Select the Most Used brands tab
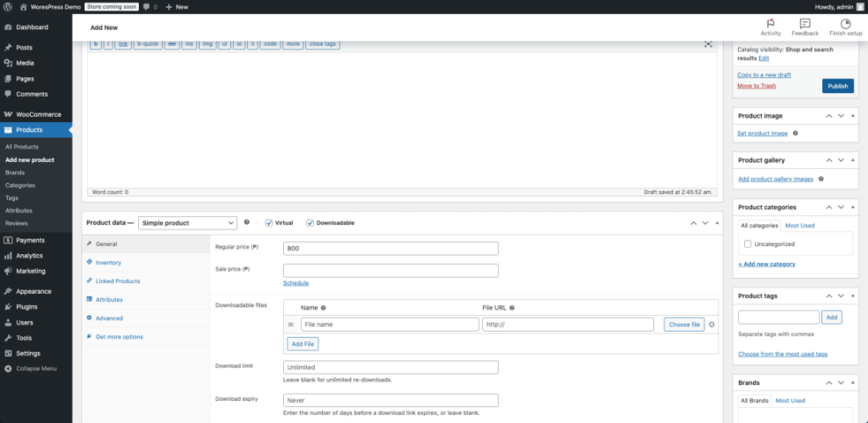Viewport: 868px width, 423px height. point(790,400)
